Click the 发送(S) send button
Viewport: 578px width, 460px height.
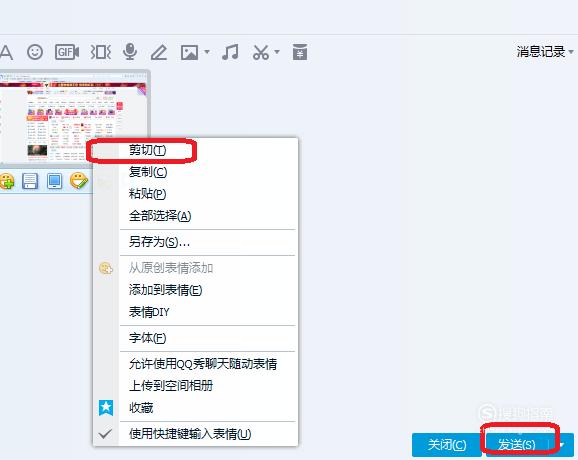pos(517,445)
